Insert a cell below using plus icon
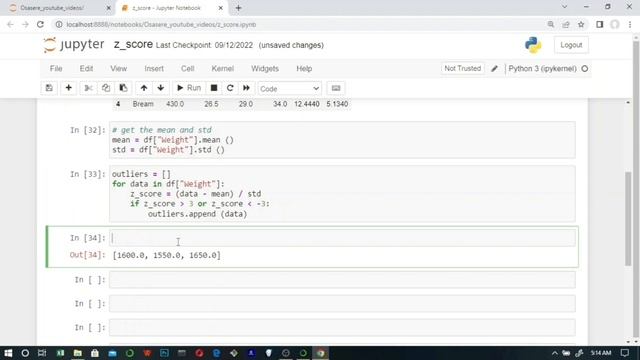The width and height of the screenshot is (640, 360). [x=69, y=88]
